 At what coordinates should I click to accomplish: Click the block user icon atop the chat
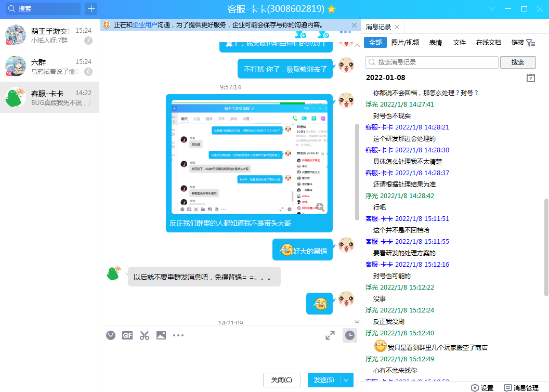point(323,34)
